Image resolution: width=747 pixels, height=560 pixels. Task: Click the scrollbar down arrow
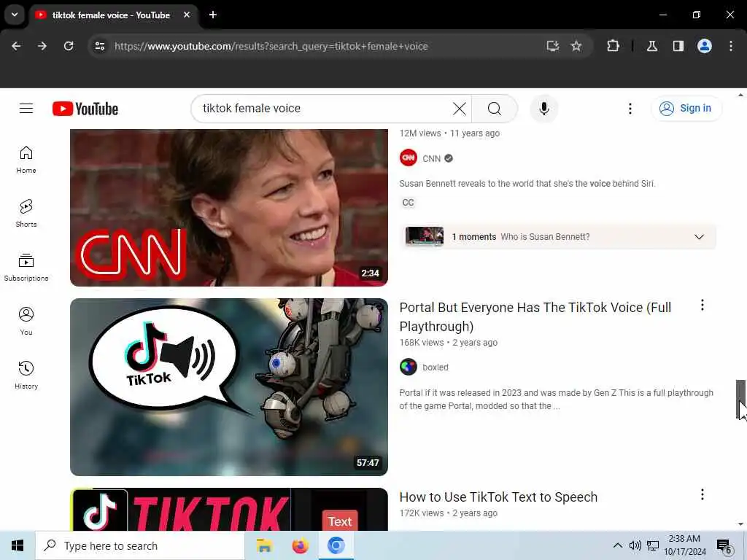click(740, 524)
